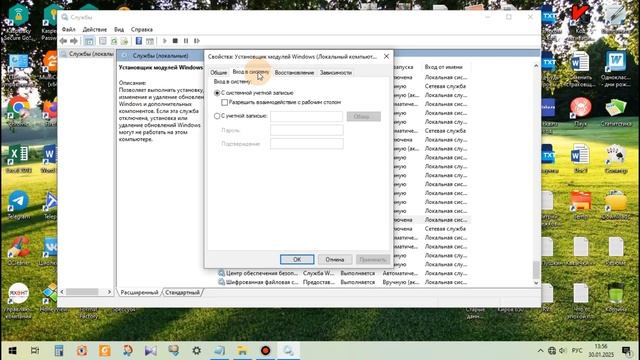Stop the service with the square Stop icon
The height and width of the screenshot is (360, 640).
pyautogui.click(x=175, y=41)
